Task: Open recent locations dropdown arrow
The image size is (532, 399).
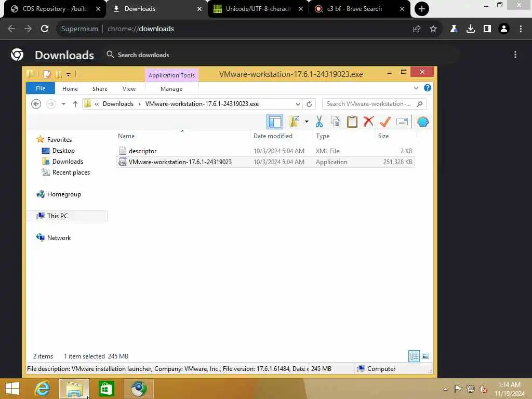Action: 63,104
